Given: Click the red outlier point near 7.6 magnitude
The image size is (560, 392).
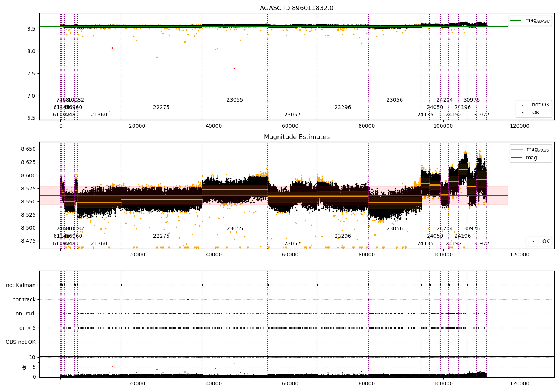Looking at the screenshot, I should 234,68.
